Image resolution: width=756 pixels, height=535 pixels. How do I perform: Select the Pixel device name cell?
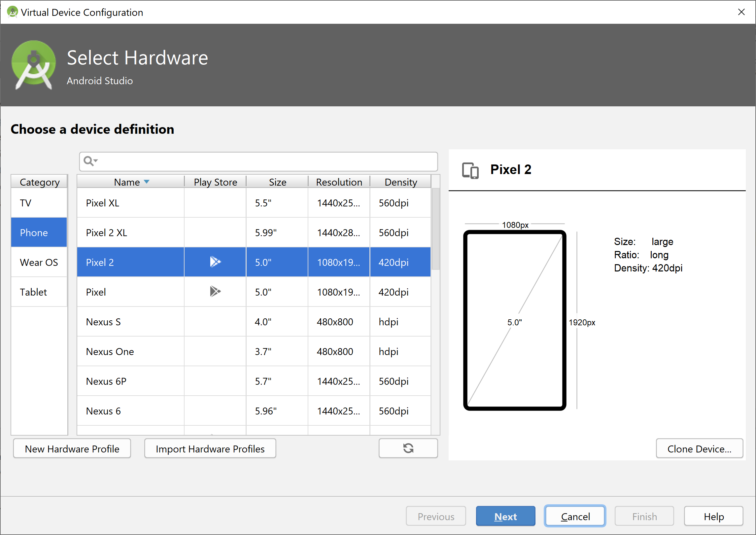130,292
